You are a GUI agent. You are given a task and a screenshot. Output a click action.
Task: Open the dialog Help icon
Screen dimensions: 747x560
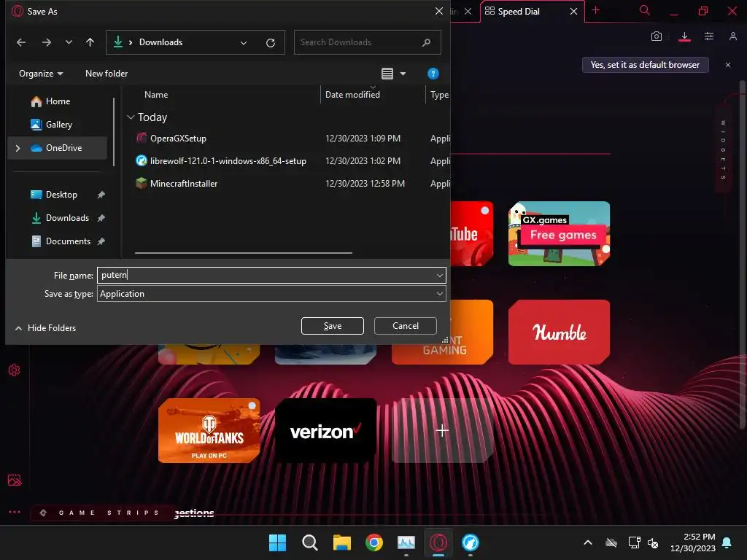[433, 74]
